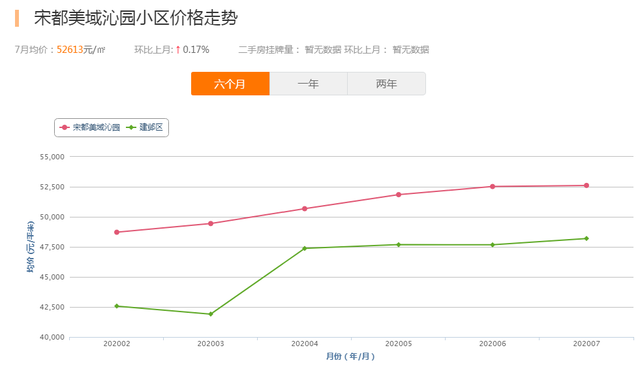Image resolution: width=640 pixels, height=369 pixels.
Task: Click the 50,000 y-axis label
Action: (52, 217)
